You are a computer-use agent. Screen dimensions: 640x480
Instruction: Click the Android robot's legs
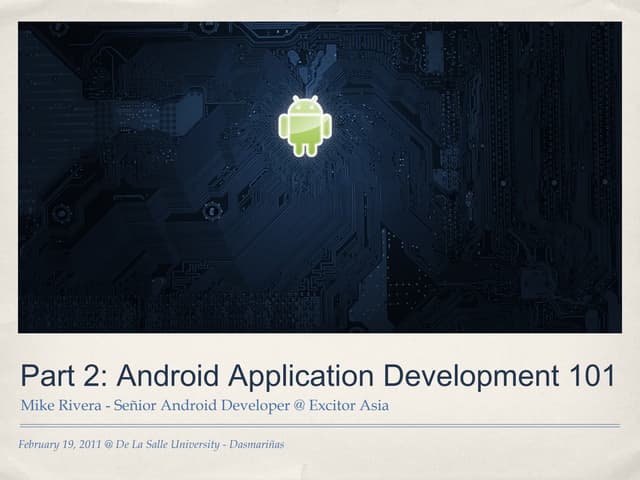[305, 149]
